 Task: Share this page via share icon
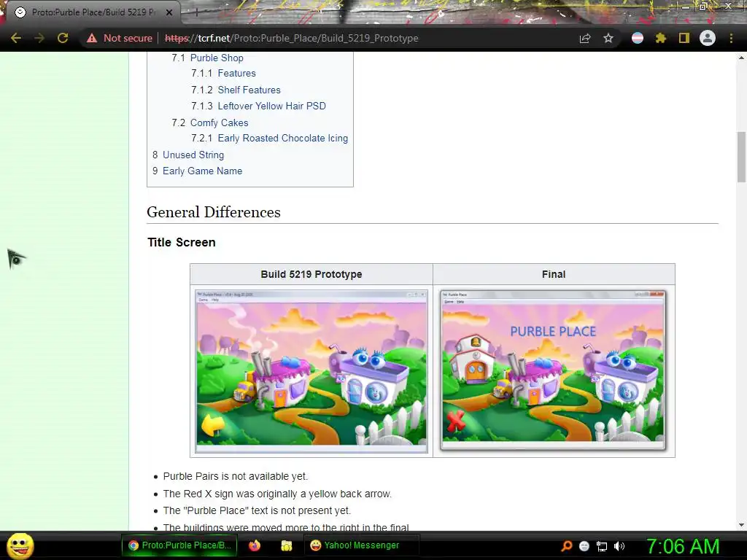585,38
